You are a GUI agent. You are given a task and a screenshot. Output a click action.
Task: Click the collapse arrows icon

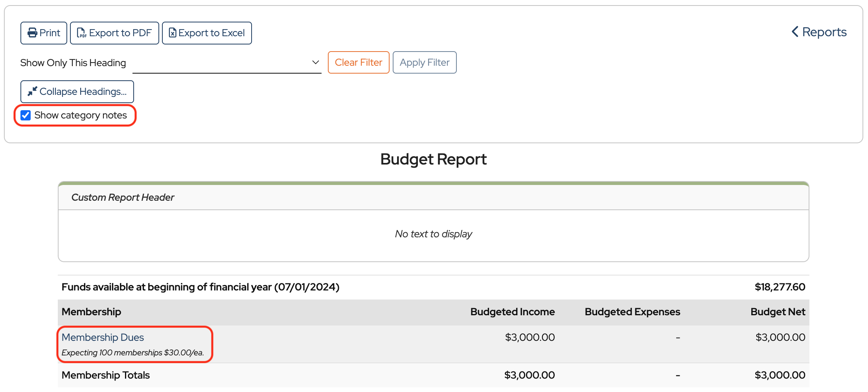click(x=32, y=91)
